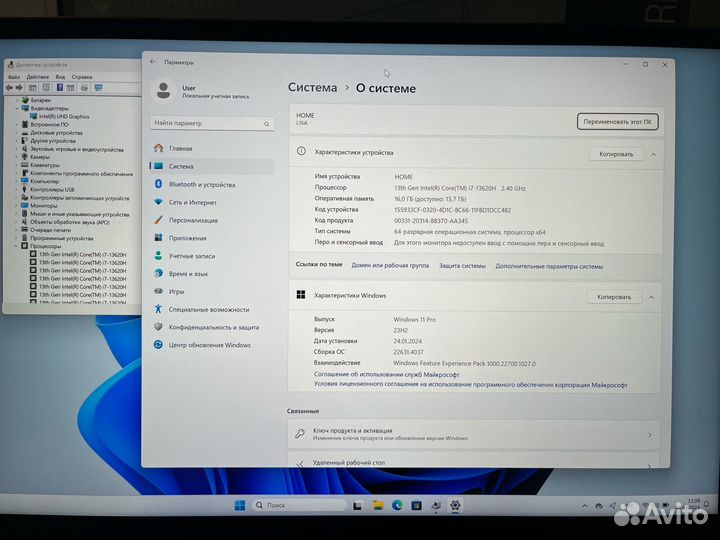Click the Найти параметр search field
The width and height of the screenshot is (720, 540).
[x=212, y=124]
